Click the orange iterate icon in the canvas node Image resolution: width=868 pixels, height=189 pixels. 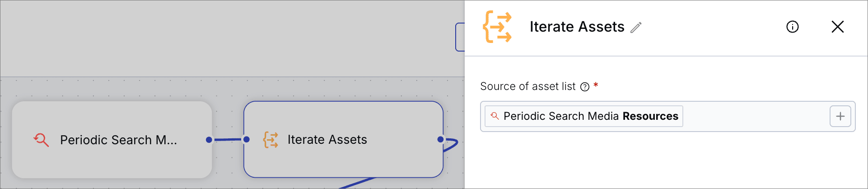tap(271, 140)
